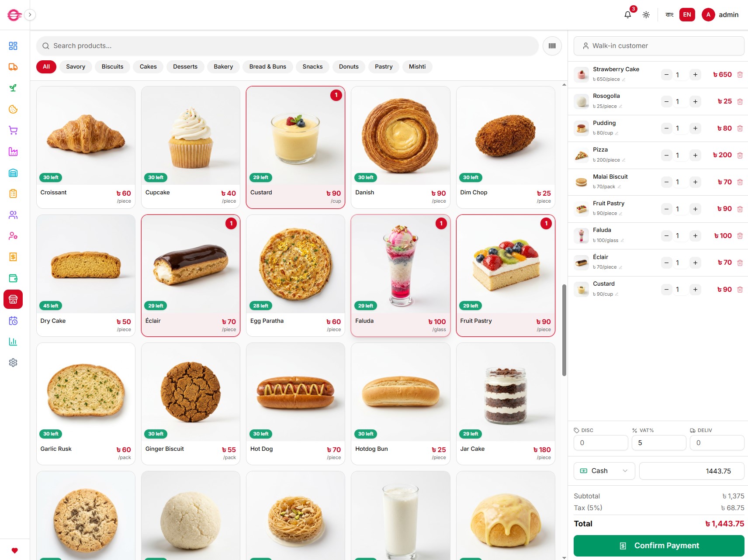Image resolution: width=748 pixels, height=560 pixels.
Task: Increase Éclair quantity in cart
Action: click(695, 263)
